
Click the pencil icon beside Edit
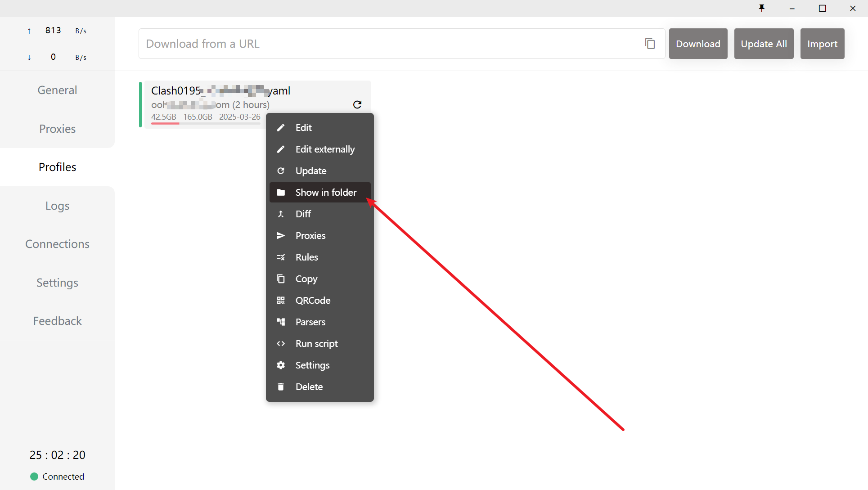pyautogui.click(x=281, y=127)
